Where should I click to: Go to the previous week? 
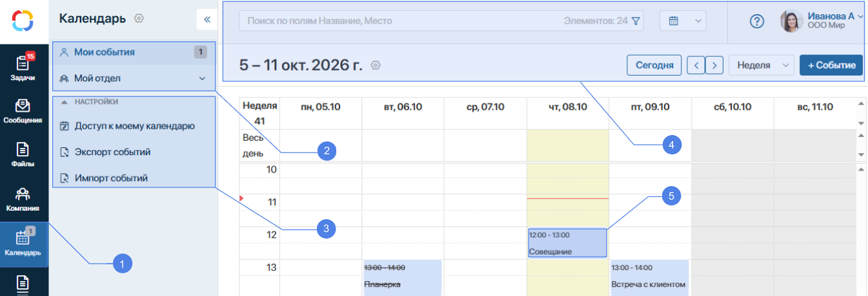696,65
